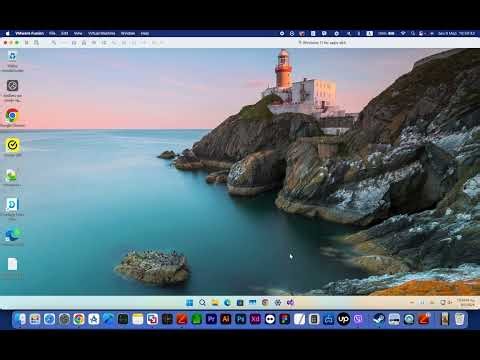Open the VMware Fusion menu
The width and height of the screenshot is (480, 360).
pyautogui.click(x=30, y=33)
